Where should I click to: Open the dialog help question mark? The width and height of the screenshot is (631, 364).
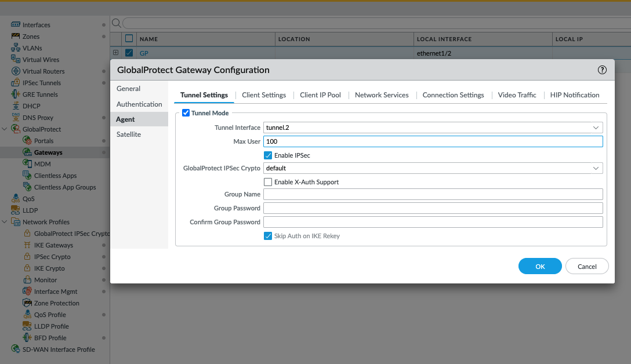pyautogui.click(x=602, y=70)
